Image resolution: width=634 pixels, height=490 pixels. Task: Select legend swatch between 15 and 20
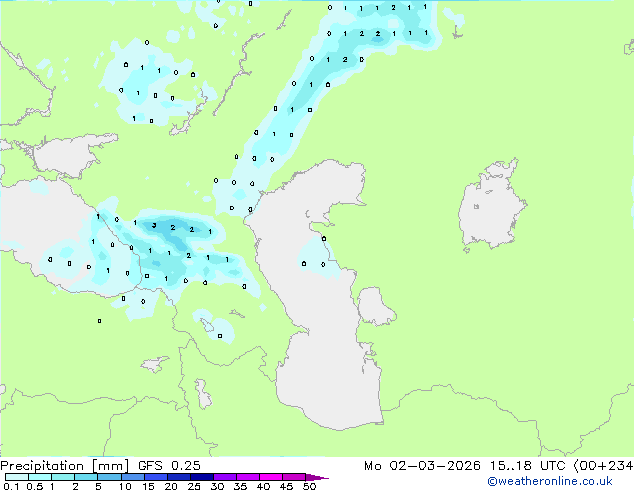pyautogui.click(x=156, y=477)
